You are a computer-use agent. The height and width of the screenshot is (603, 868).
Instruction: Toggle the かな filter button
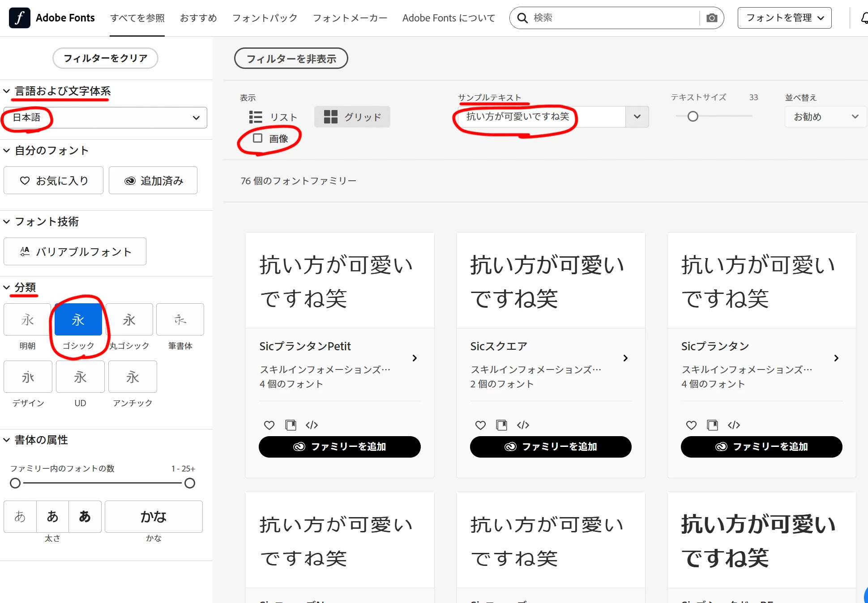pyautogui.click(x=154, y=517)
